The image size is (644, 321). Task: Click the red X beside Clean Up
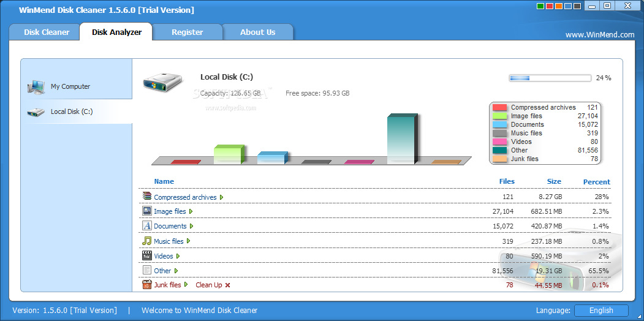tap(227, 285)
